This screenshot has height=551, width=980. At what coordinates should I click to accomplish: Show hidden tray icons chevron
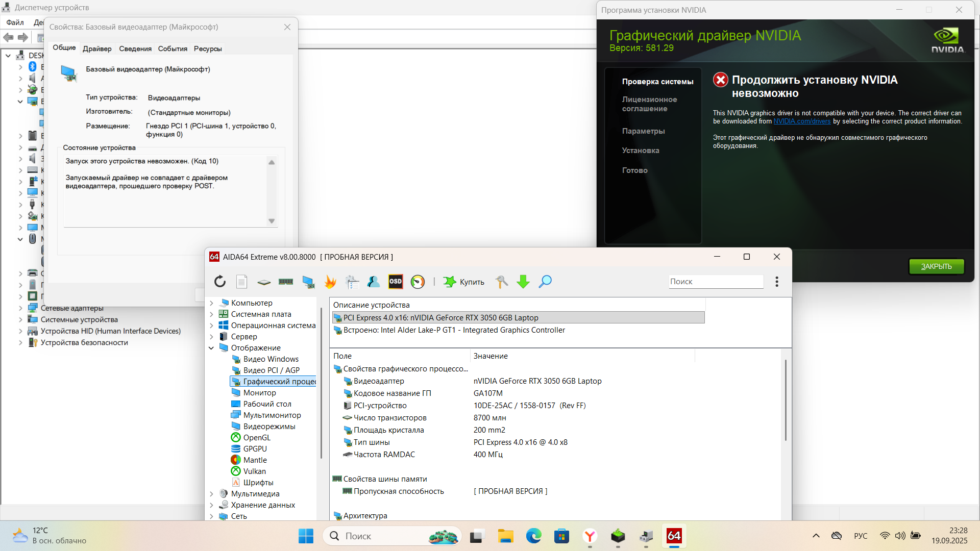pyautogui.click(x=816, y=536)
